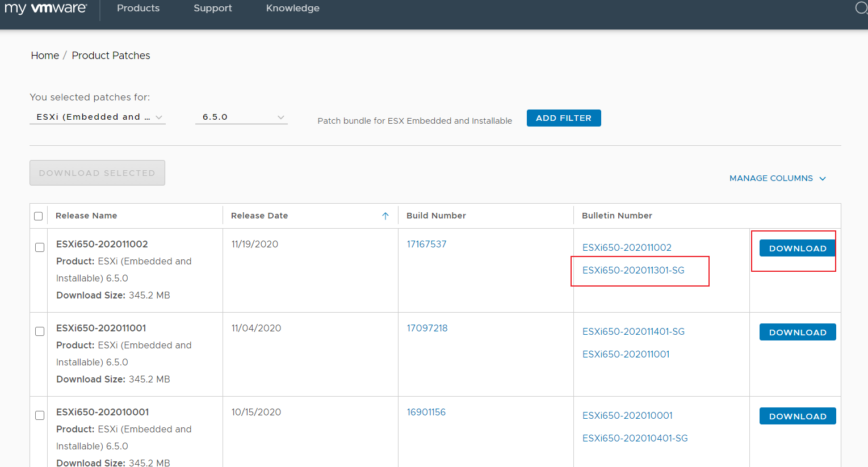Click the 11/19/2020 release date cell
Image resolution: width=868 pixels, height=467 pixels.
point(255,244)
